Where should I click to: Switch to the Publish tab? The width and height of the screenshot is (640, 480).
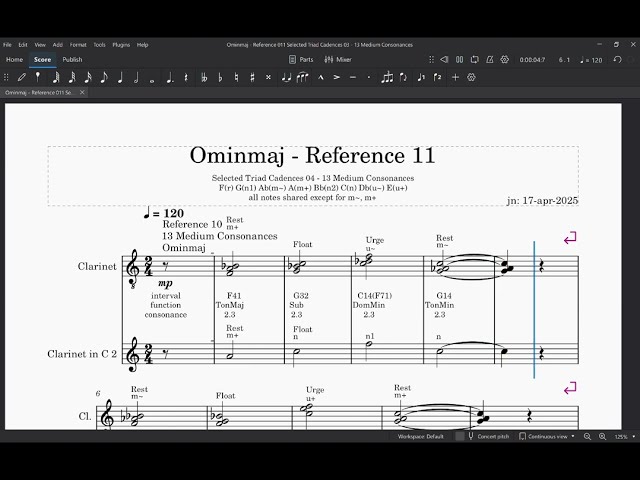click(72, 60)
